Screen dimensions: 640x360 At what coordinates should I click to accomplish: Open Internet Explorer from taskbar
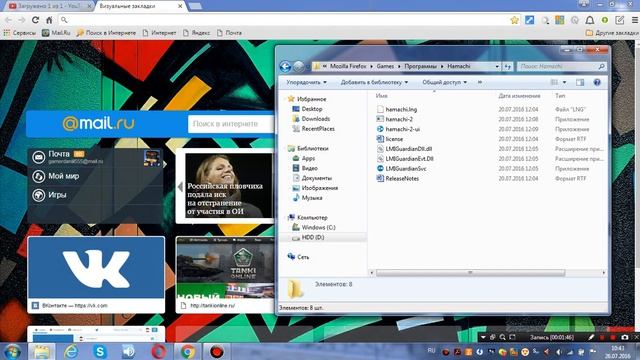71,351
